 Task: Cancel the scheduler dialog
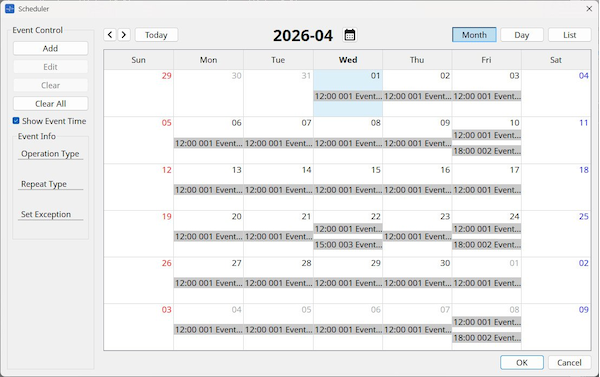(569, 362)
